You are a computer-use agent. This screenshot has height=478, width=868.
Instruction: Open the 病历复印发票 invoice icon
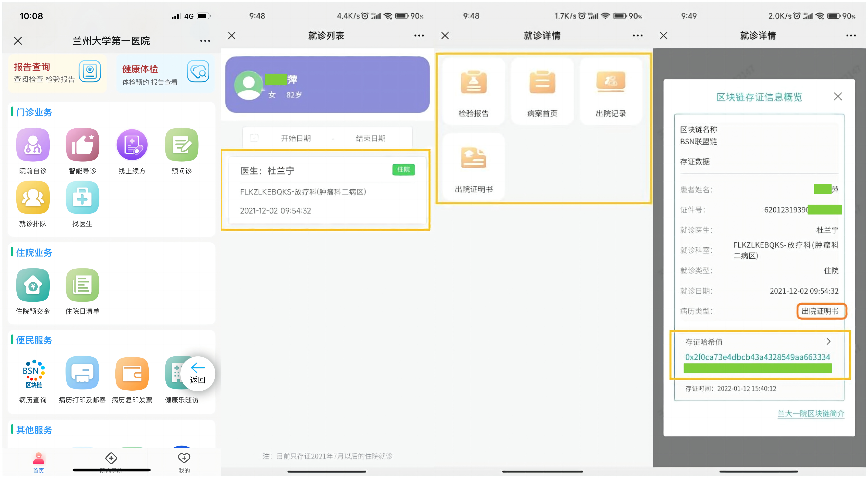coord(132,373)
